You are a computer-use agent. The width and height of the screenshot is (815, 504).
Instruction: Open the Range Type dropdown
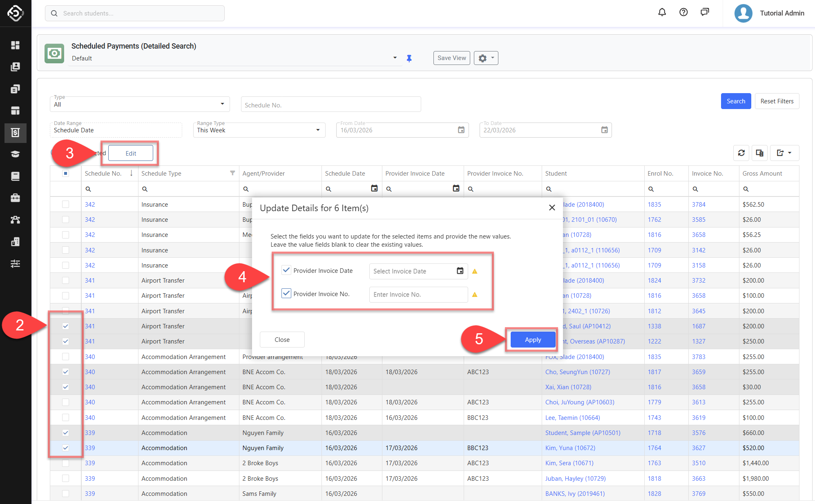(317, 130)
